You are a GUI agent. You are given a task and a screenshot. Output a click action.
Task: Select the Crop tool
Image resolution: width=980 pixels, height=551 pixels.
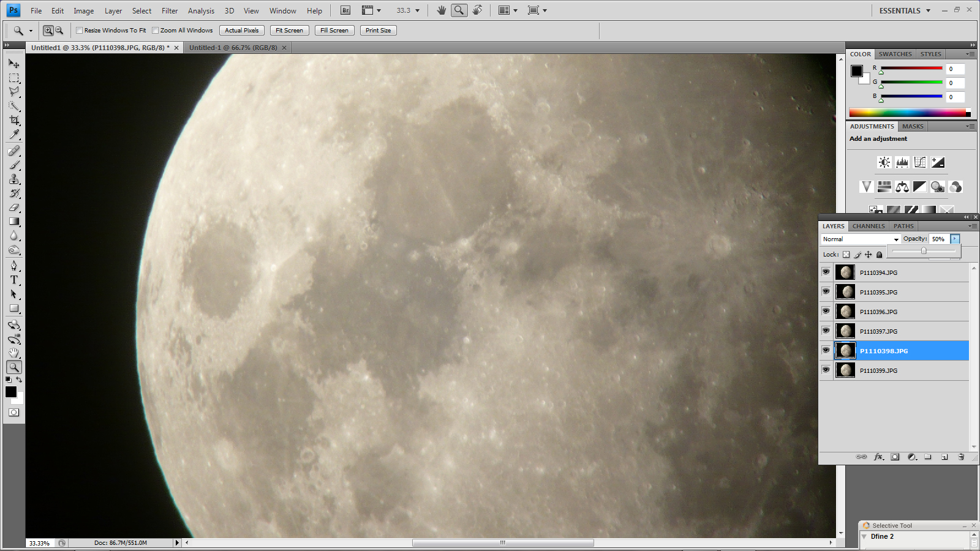tap(14, 120)
